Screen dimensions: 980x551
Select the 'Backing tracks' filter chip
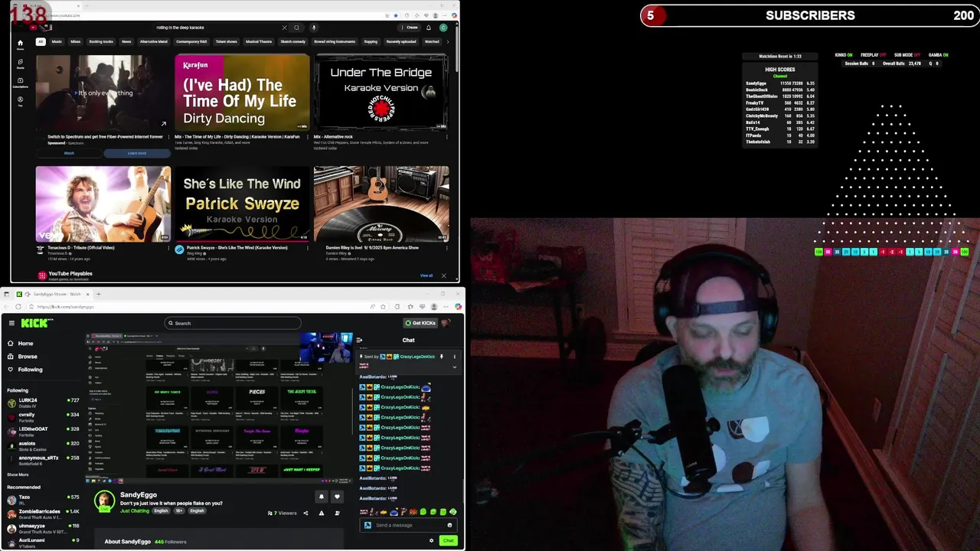[x=101, y=41]
